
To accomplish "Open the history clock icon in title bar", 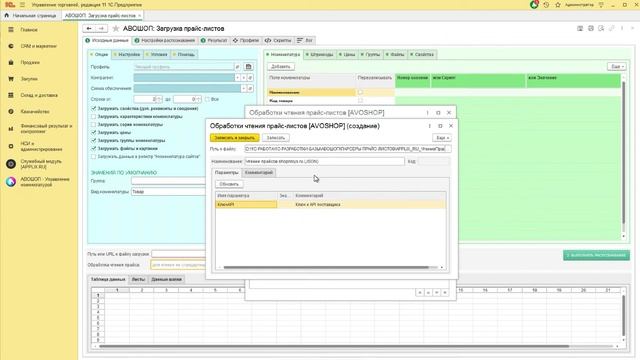I will coord(546,5).
